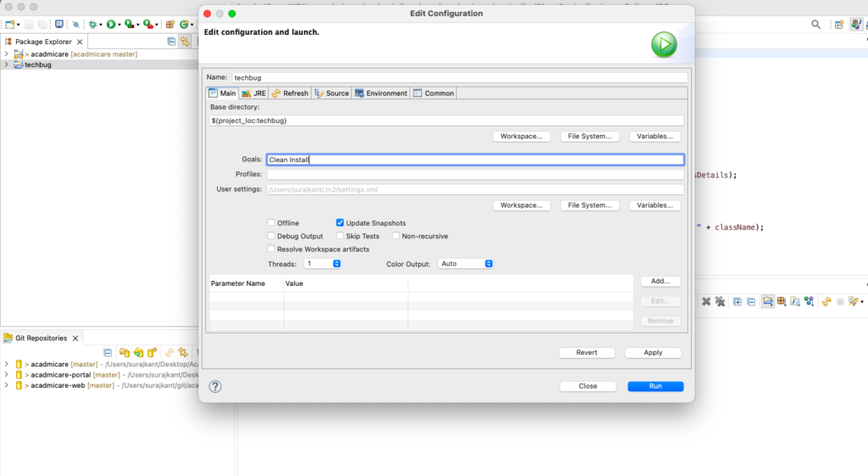
Task: Uncheck Update Snapshots
Action: coord(340,223)
